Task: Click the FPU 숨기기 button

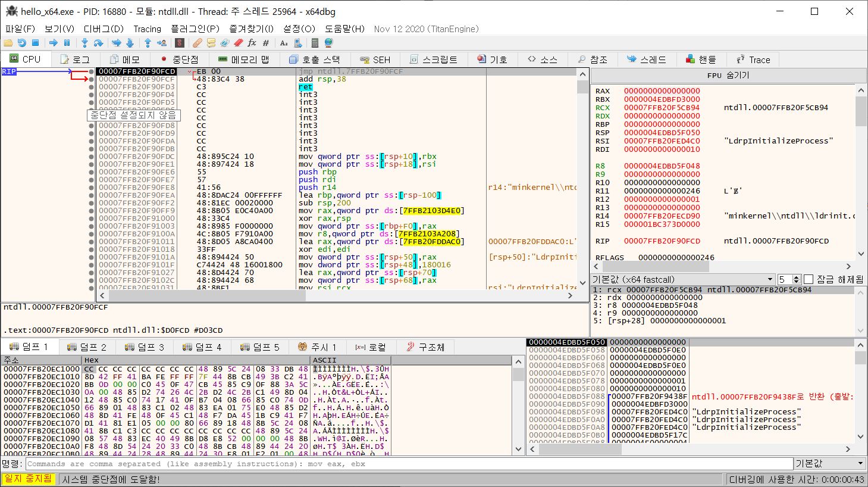Action: point(728,76)
